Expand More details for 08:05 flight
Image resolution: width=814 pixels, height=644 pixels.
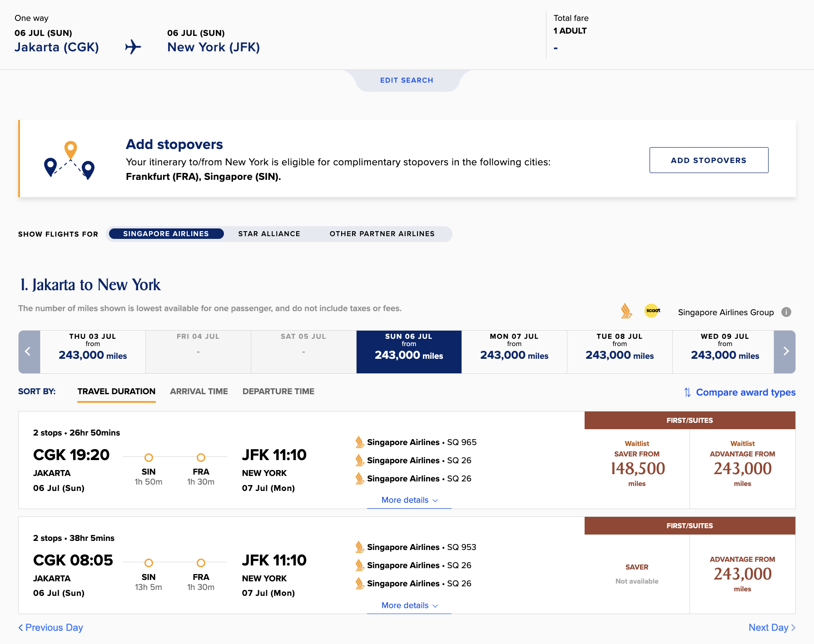tap(409, 605)
